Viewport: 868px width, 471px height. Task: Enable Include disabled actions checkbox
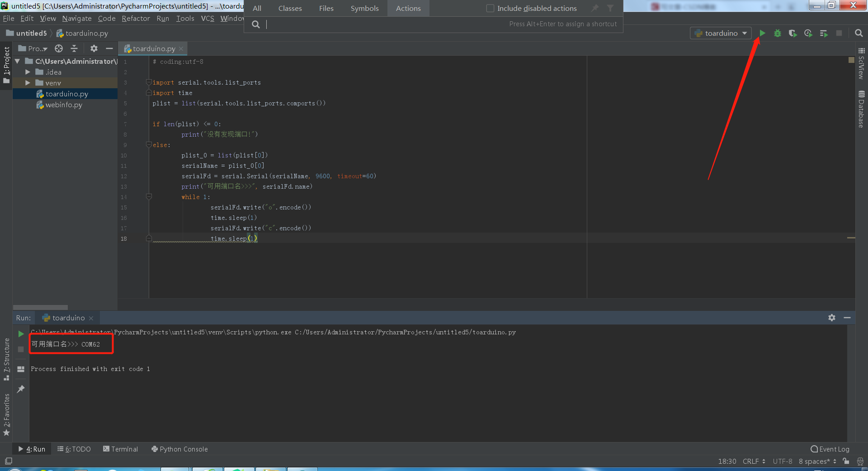click(x=490, y=8)
